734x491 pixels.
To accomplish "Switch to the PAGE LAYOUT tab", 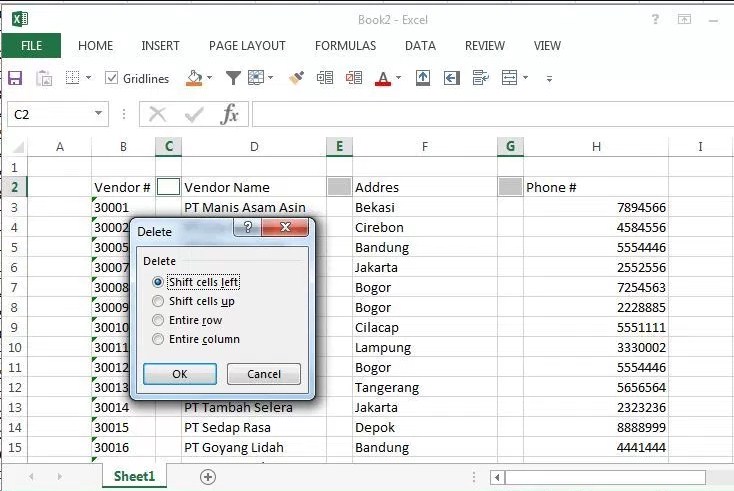I will pyautogui.click(x=247, y=46).
